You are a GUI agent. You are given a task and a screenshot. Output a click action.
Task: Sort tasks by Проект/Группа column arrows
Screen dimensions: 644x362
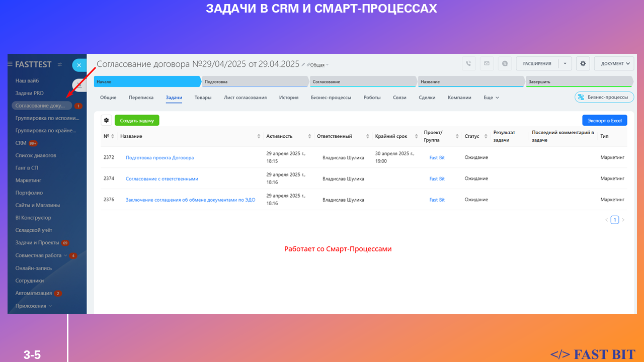tap(457, 136)
